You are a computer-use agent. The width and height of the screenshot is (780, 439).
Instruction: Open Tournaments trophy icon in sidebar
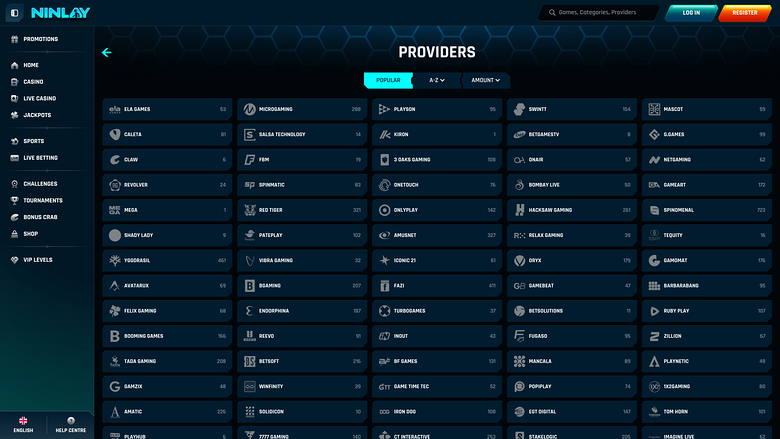pyautogui.click(x=14, y=200)
